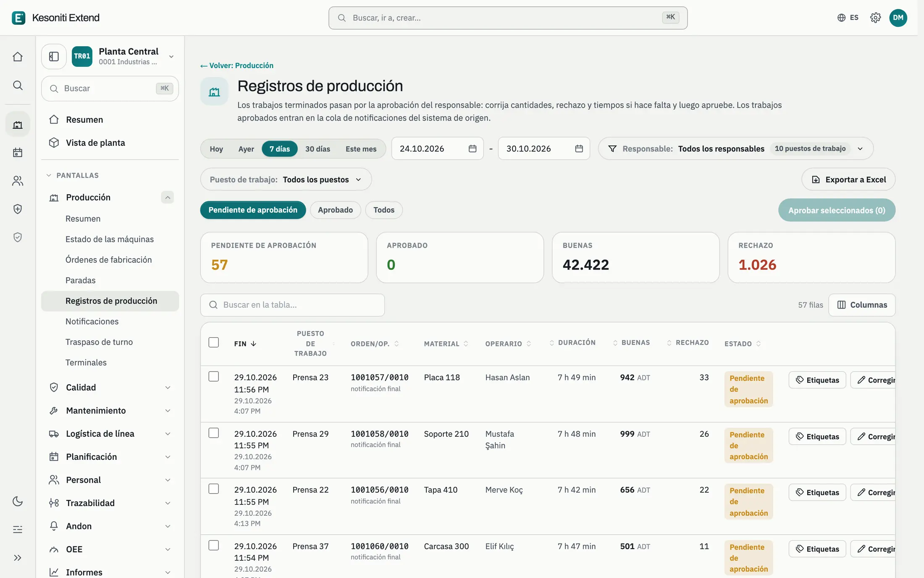Open the calendar icon in left rail
Viewport: 924px width, 578px height.
pos(18,153)
